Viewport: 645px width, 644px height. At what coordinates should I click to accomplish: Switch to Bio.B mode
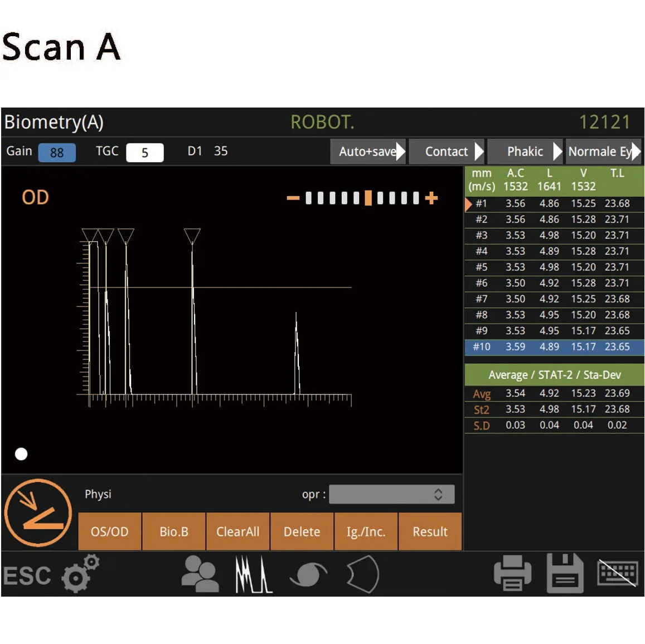pyautogui.click(x=173, y=531)
